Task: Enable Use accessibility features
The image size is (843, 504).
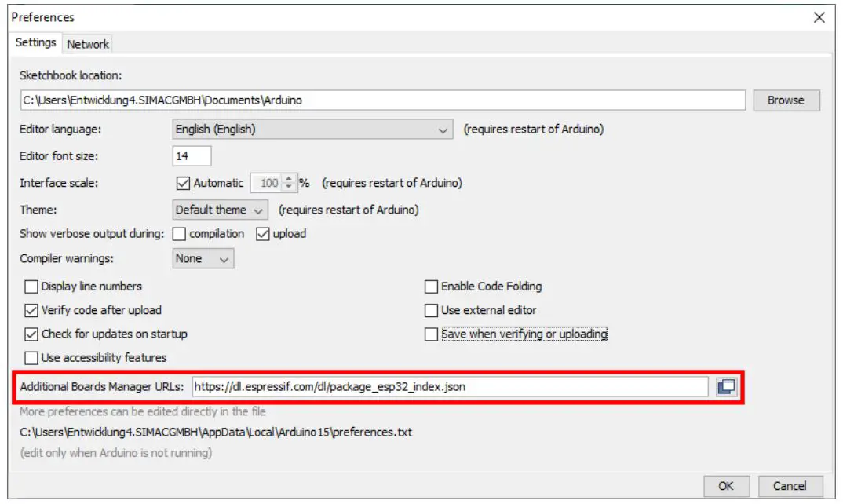Action: click(31, 358)
